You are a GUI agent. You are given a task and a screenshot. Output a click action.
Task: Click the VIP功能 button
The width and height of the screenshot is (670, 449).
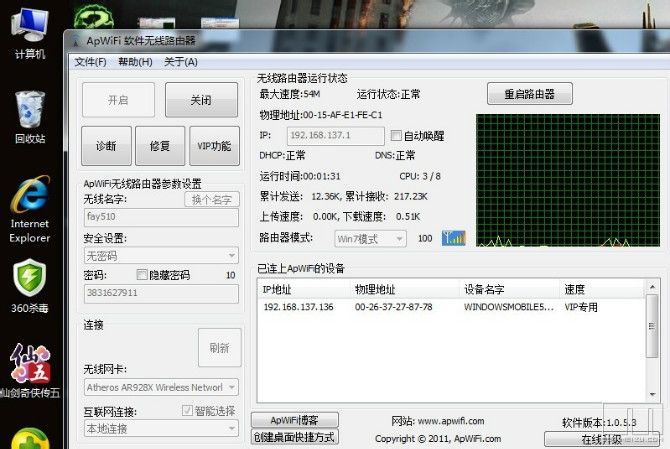pyautogui.click(x=214, y=146)
